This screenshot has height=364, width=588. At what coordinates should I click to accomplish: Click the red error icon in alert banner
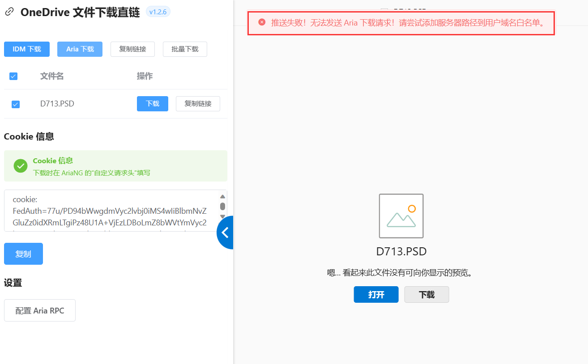point(262,22)
